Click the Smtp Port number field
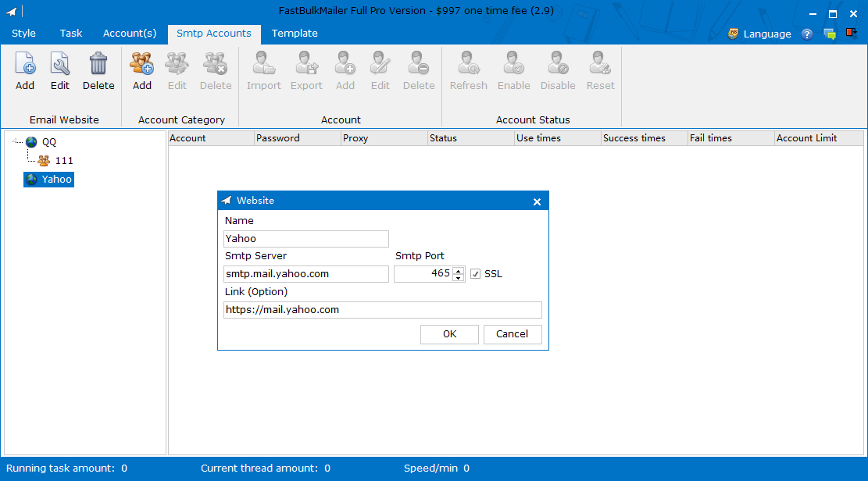 pyautogui.click(x=423, y=274)
